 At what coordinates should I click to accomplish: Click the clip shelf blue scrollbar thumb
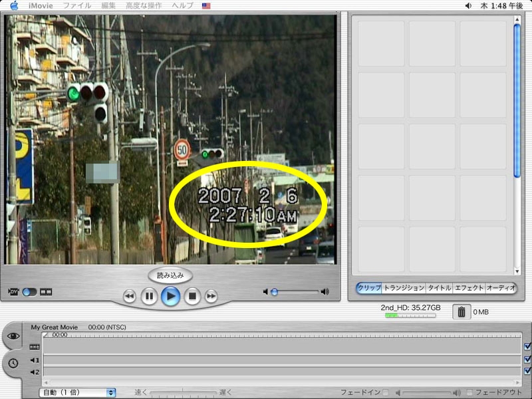[x=517, y=100]
